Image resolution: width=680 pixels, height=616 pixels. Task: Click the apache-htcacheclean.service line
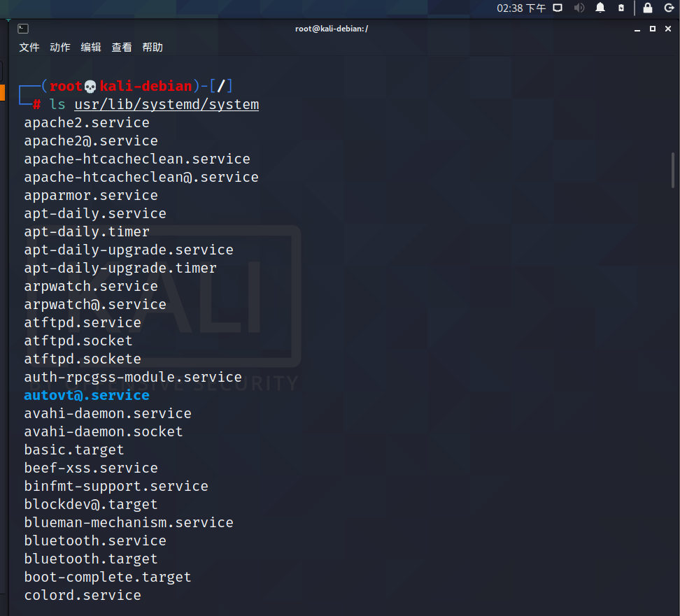137,159
